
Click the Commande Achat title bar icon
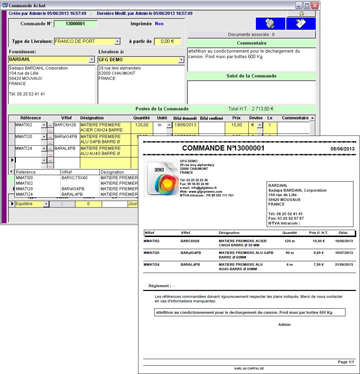[x=5, y=5]
